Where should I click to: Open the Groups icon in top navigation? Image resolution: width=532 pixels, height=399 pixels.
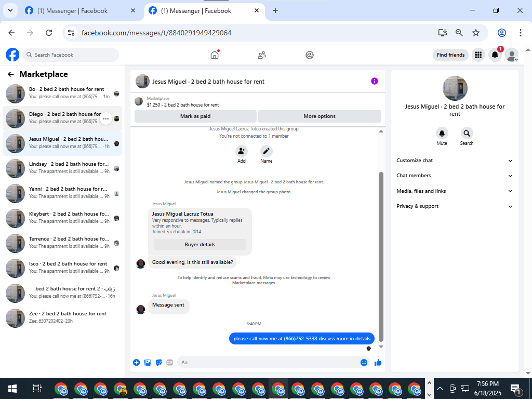(x=310, y=55)
